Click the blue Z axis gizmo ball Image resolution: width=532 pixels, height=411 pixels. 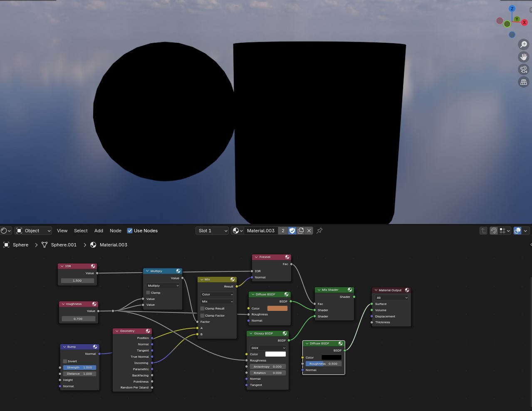(512, 9)
